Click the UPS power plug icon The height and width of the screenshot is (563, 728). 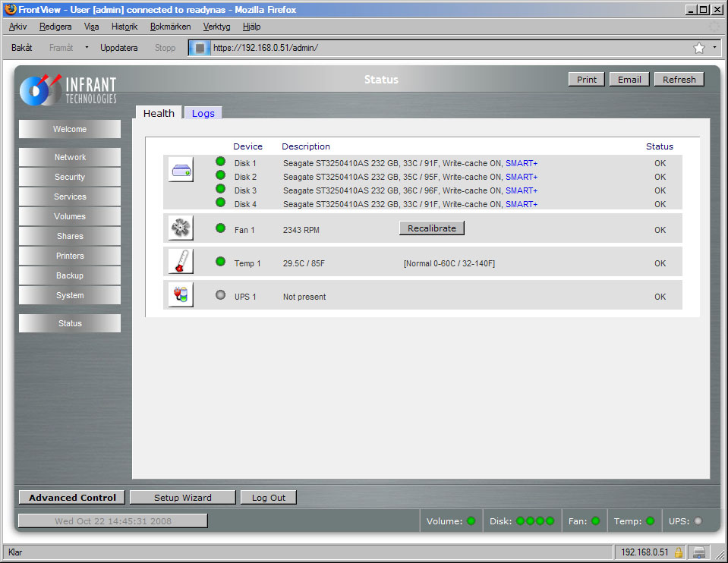181,294
